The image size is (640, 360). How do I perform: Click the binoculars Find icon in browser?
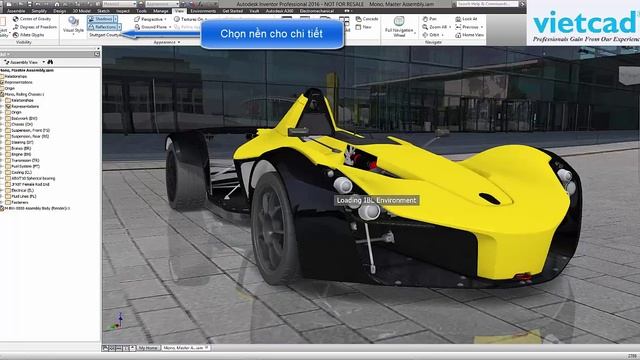[x=50, y=62]
